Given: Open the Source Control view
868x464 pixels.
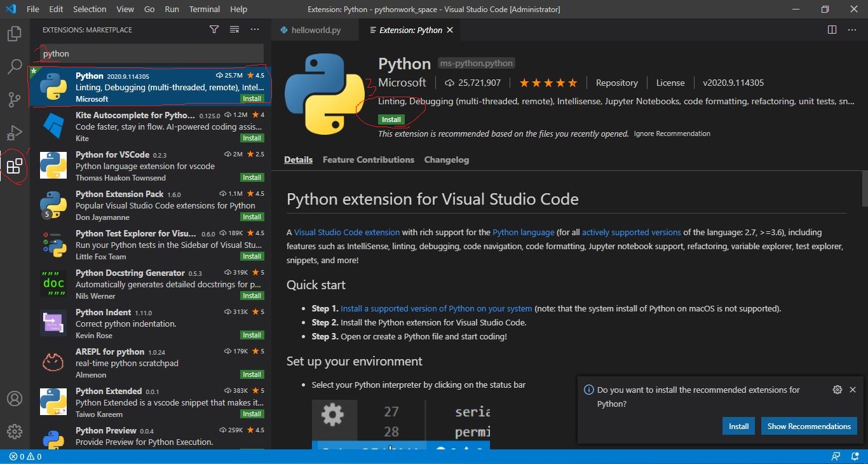Looking at the screenshot, I should (15, 100).
